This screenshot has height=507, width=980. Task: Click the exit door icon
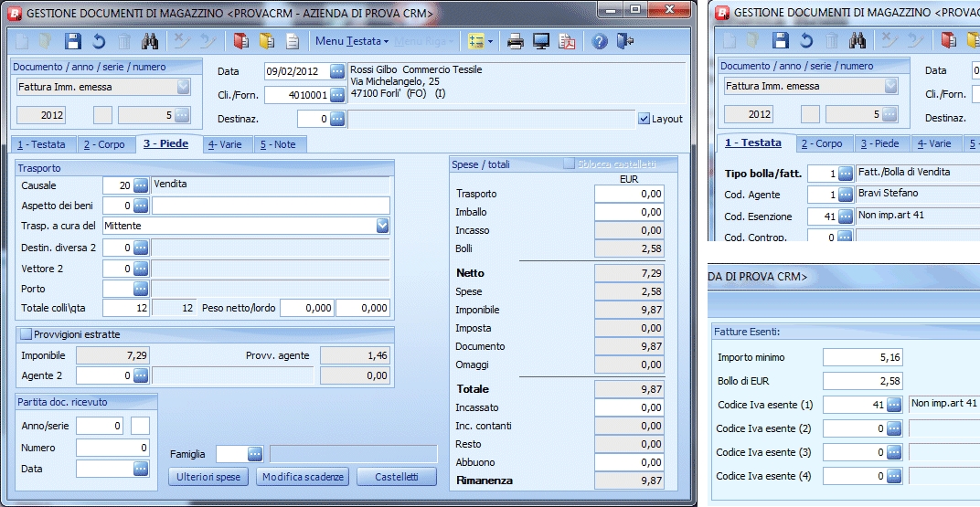(x=625, y=41)
